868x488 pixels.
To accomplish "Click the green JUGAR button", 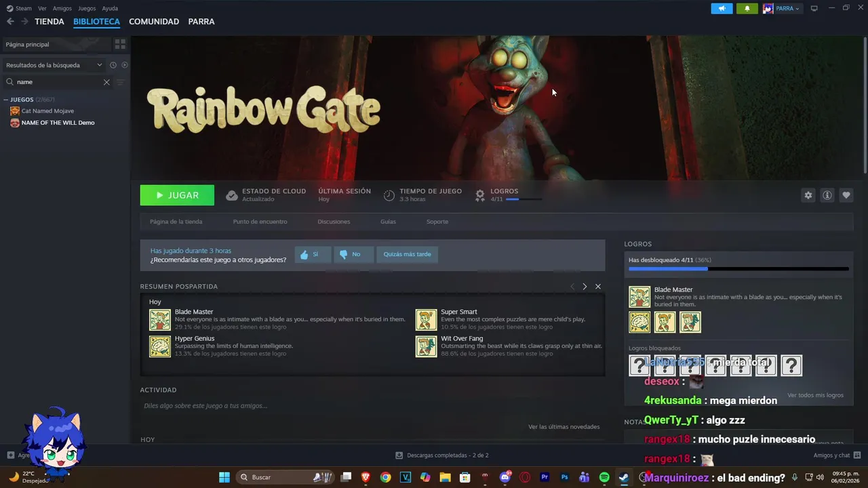I will pos(177,195).
